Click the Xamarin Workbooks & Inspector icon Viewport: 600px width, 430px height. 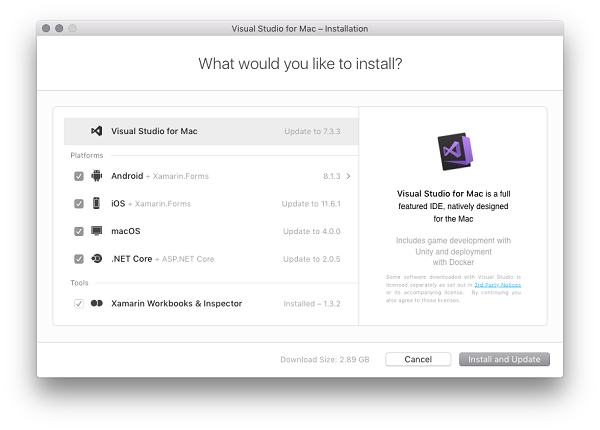point(96,303)
